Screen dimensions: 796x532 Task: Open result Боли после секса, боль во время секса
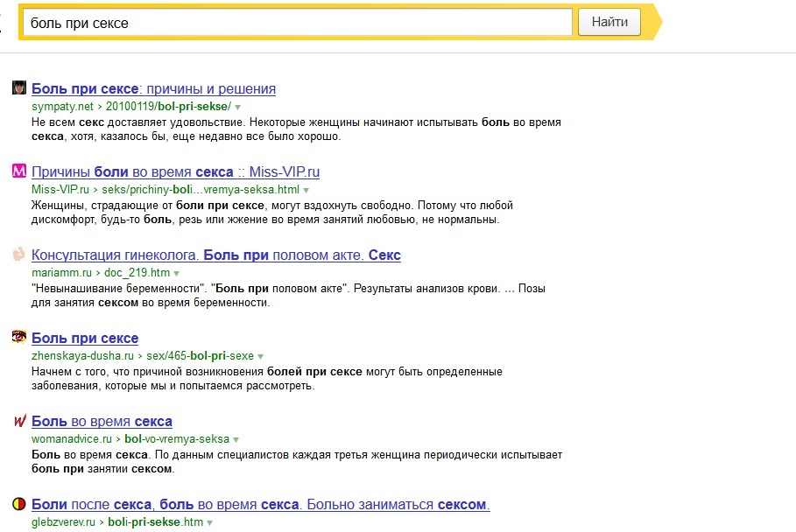tap(260, 505)
